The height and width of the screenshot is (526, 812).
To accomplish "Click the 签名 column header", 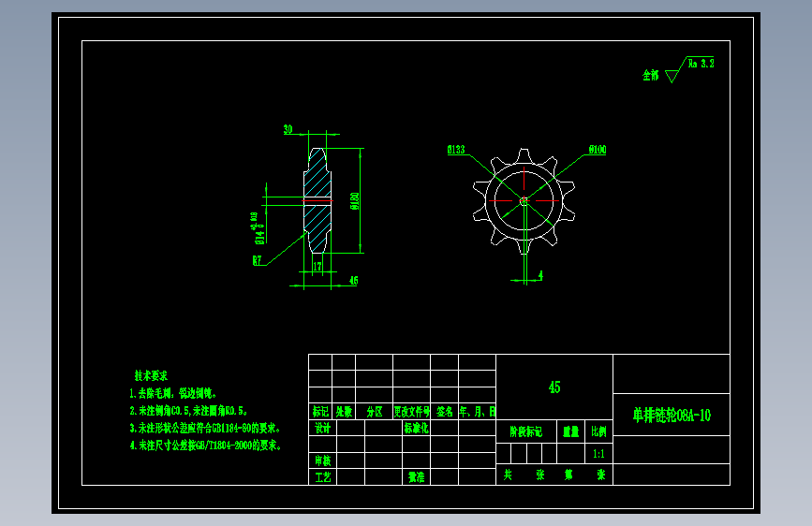I will tap(444, 412).
